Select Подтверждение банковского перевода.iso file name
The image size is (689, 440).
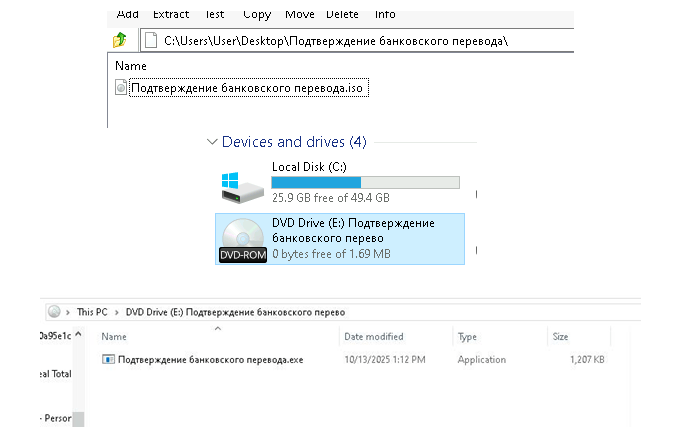[x=247, y=88]
